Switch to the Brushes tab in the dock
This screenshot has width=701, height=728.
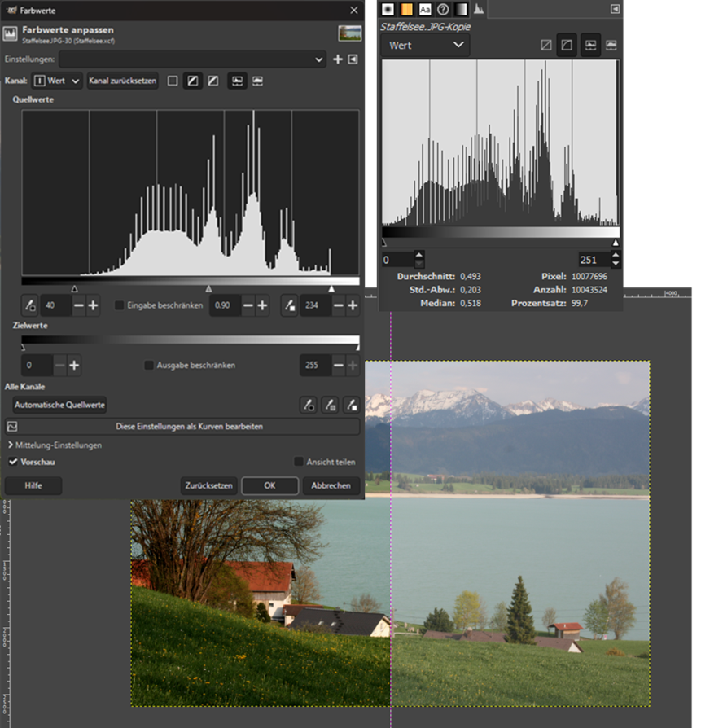tap(388, 9)
